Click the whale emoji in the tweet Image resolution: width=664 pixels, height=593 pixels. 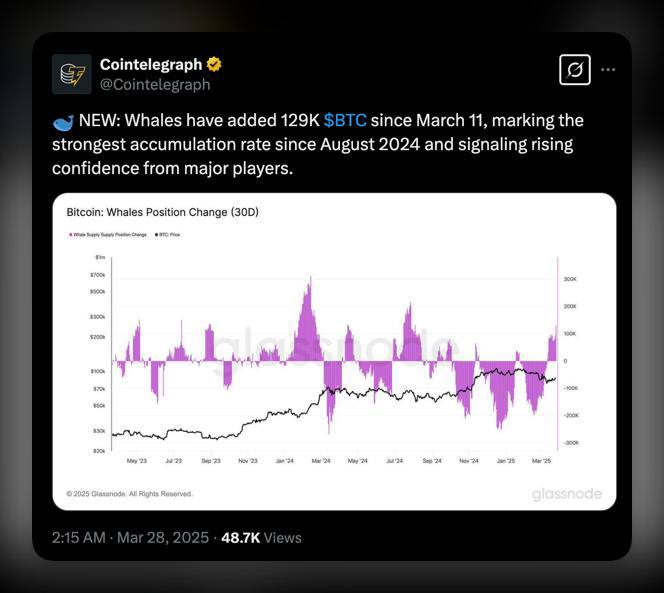pos(63,122)
